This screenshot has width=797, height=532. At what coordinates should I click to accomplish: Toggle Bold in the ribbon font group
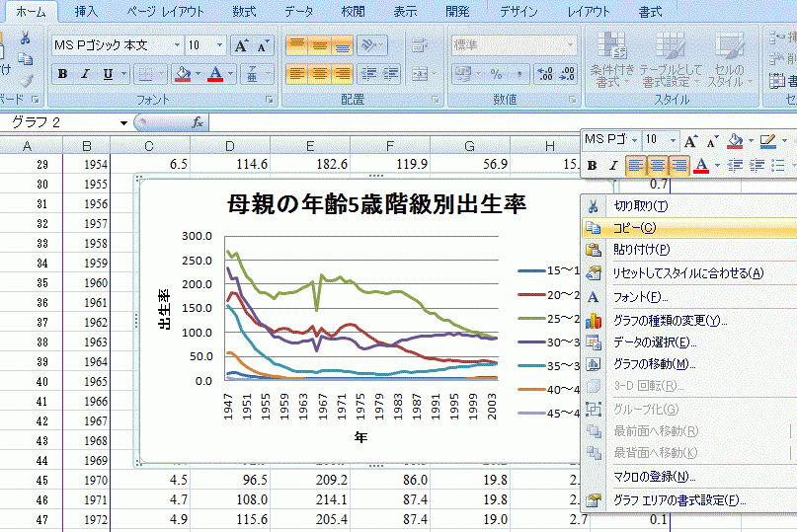tap(62, 74)
